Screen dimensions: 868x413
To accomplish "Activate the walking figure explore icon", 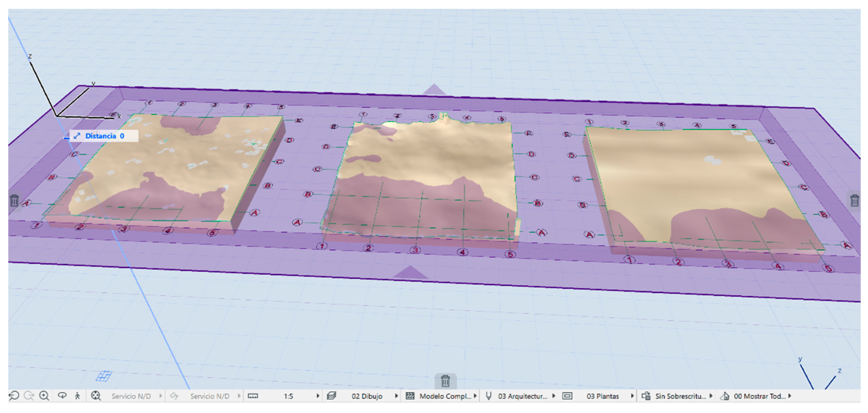I will pyautogui.click(x=78, y=396).
